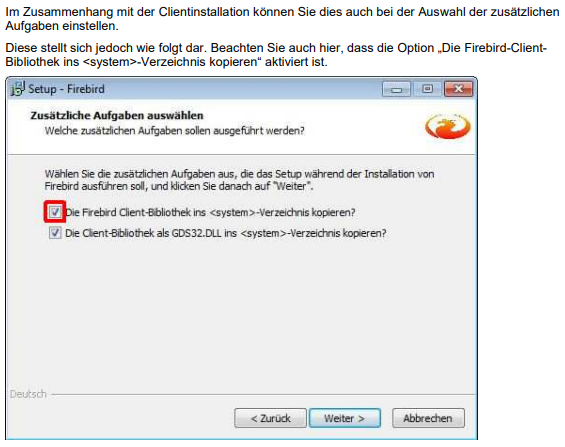
Task: Click the separator line beside 'Deutsch'
Action: 263,395
